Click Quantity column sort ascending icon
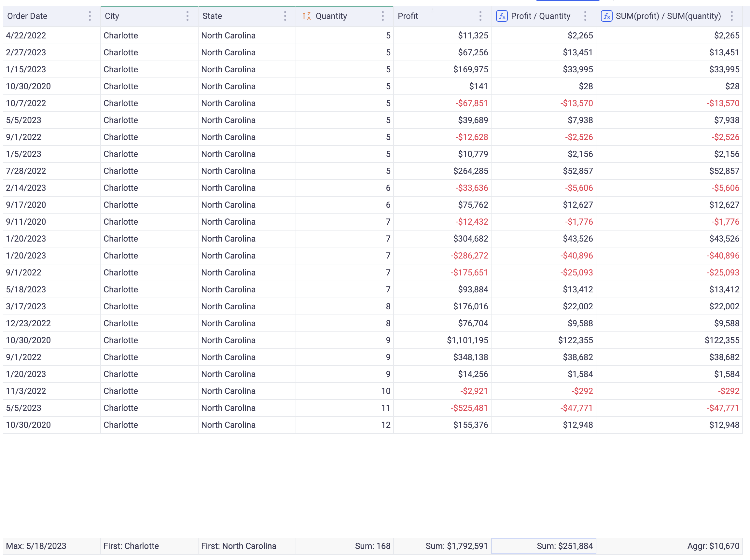This screenshot has height=560, width=750. point(306,16)
